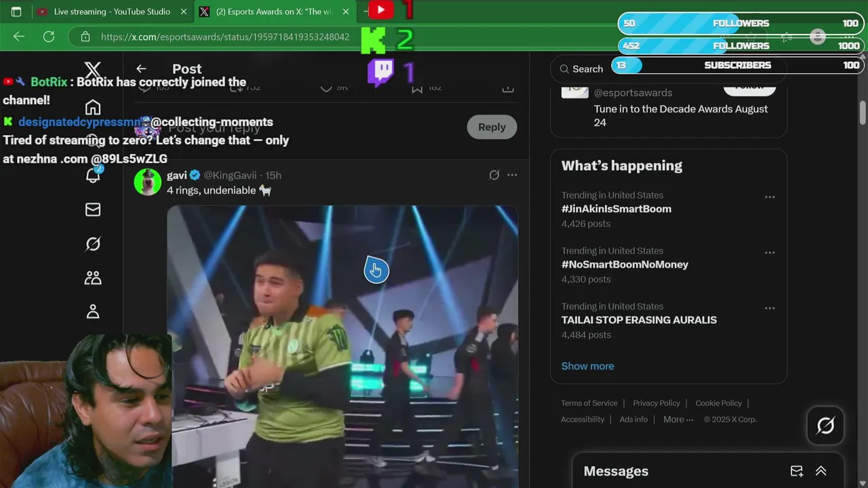Open Profile icon in sidebar

(x=93, y=311)
